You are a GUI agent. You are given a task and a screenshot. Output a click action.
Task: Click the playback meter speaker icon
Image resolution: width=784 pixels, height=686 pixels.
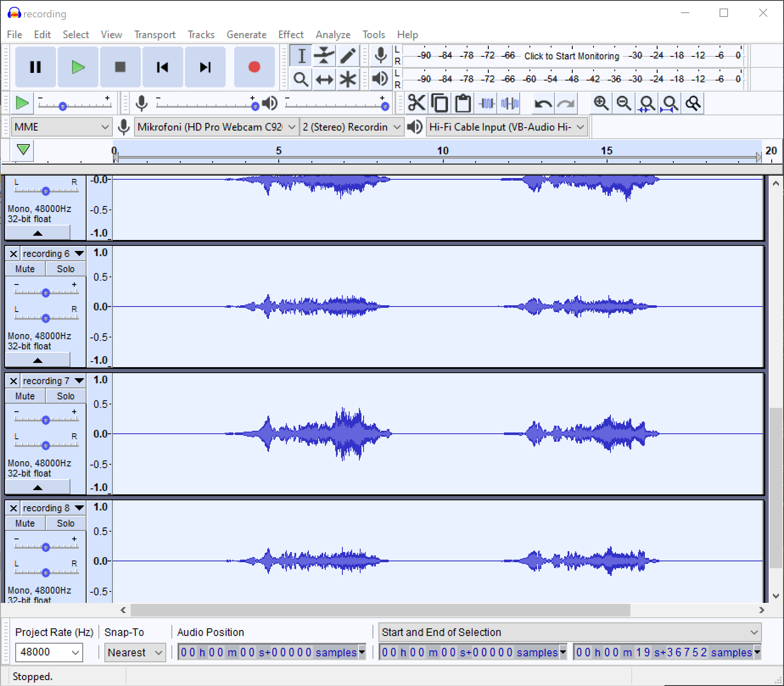(381, 79)
